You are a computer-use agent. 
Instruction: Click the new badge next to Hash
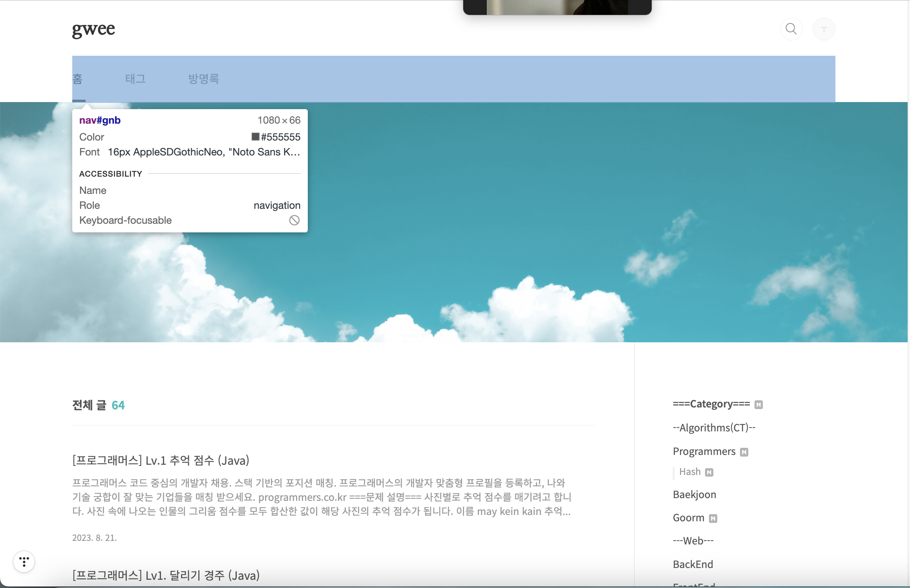(709, 472)
